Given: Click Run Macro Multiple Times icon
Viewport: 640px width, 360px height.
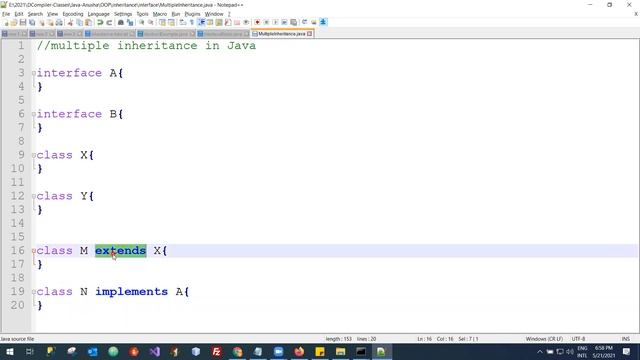Looking at the screenshot, I should click(284, 22).
